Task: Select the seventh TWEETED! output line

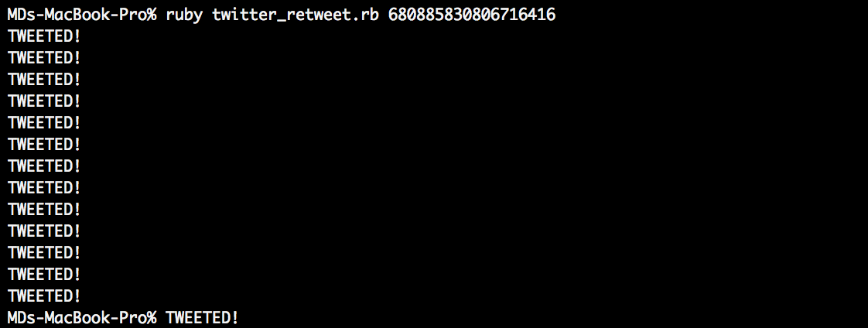Action: [44, 166]
